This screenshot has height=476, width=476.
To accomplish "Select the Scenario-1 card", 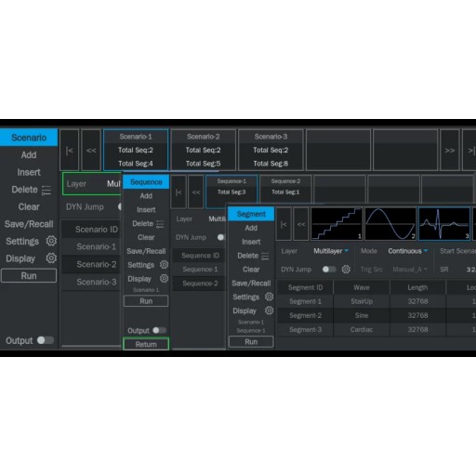I will pyautogui.click(x=136, y=151).
